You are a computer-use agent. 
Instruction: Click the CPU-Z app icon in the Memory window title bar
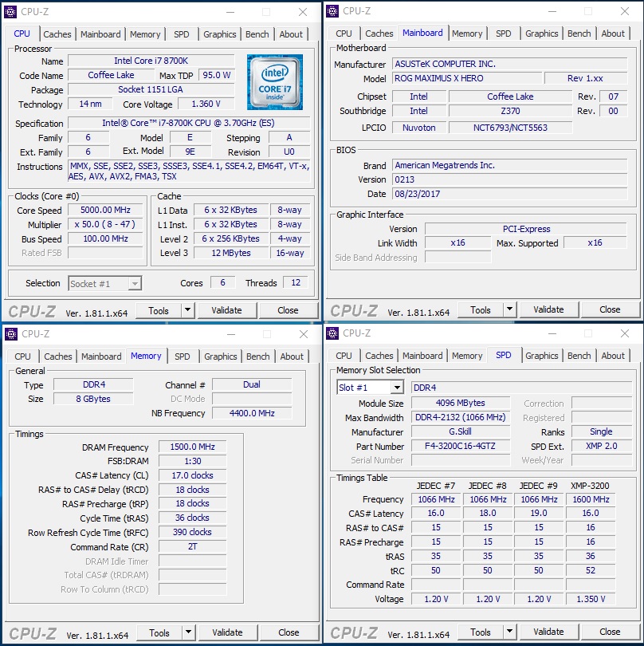coord(11,334)
